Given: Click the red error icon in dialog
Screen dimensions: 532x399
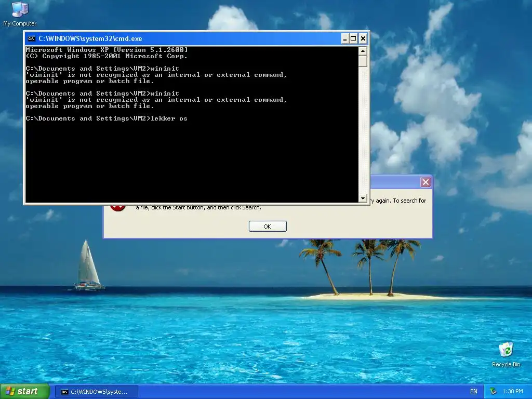Looking at the screenshot, I should click(118, 208).
